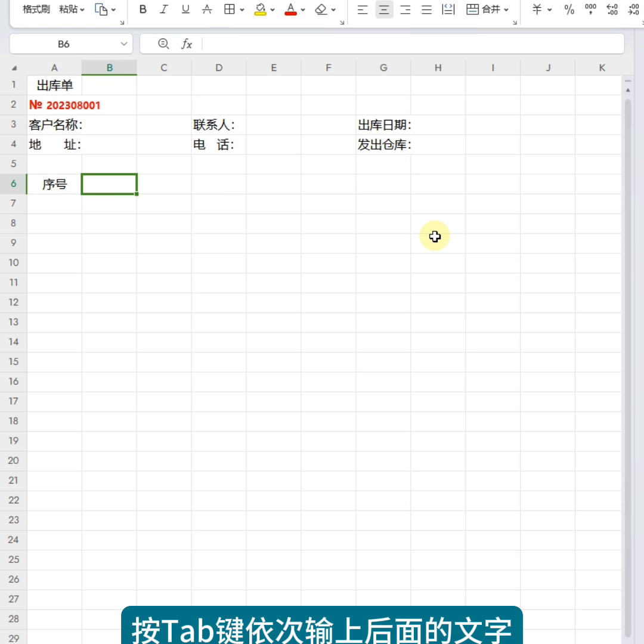Click the cell borders icon
This screenshot has height=644, width=644.
click(230, 9)
